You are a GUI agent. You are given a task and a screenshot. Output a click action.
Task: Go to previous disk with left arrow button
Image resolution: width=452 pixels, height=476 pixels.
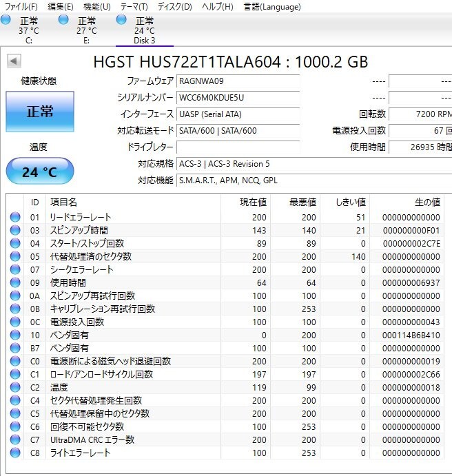(14, 61)
